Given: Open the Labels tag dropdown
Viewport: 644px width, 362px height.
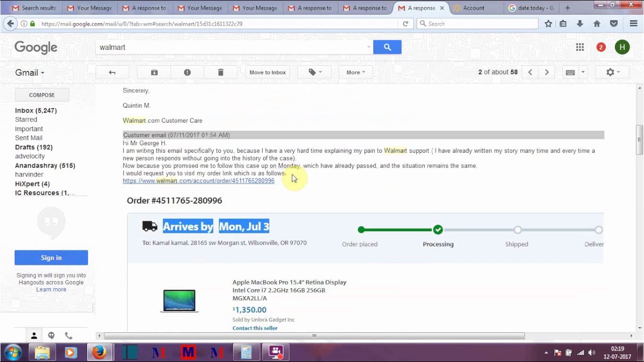Looking at the screenshot, I should [x=315, y=72].
